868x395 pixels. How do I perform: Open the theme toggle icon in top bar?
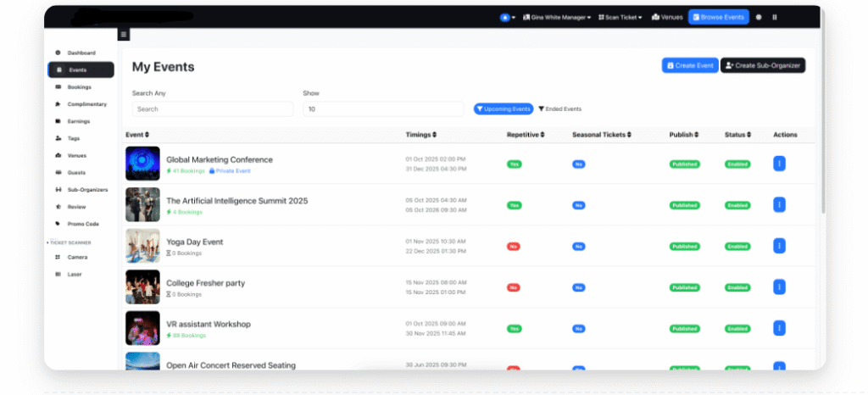759,17
